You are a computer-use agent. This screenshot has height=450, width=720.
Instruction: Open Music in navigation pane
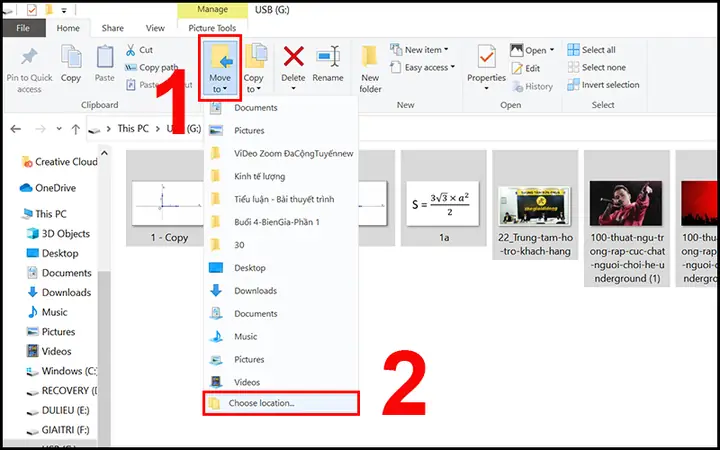[x=47, y=312]
